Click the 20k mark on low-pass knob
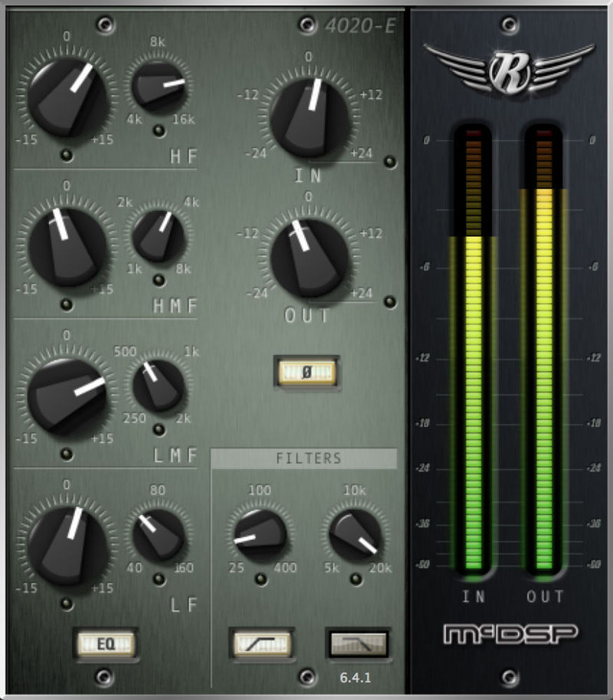The image size is (613, 700). [x=380, y=568]
